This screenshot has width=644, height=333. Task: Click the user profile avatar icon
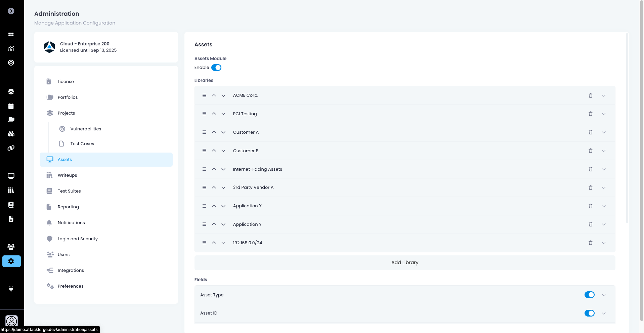click(11, 321)
